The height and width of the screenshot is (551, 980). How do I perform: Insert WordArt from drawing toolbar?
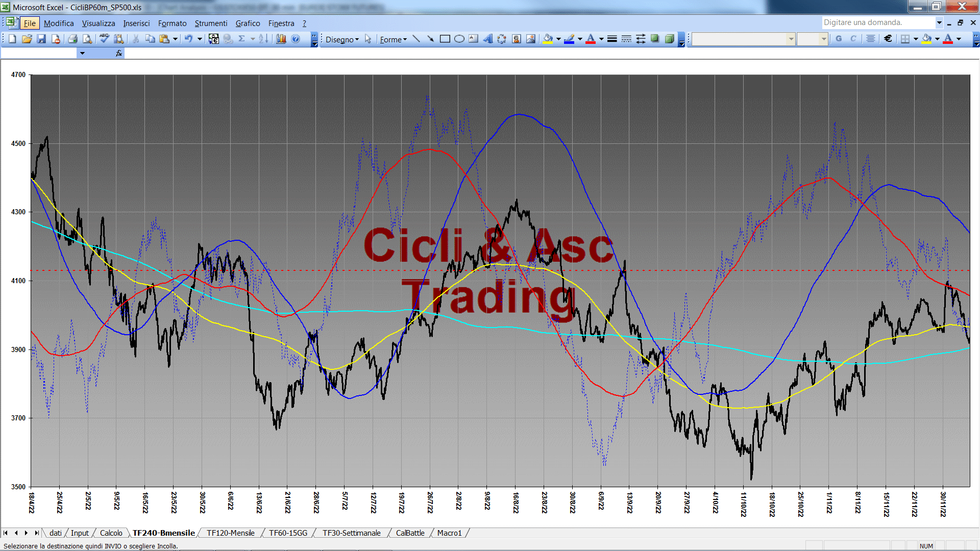click(488, 39)
